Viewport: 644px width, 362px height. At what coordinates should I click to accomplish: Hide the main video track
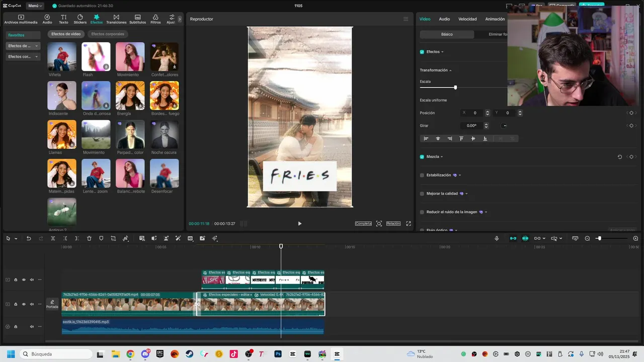(x=24, y=304)
